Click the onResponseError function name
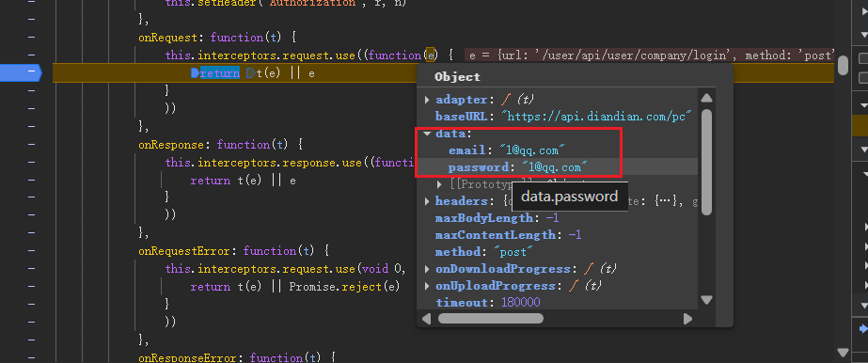This screenshot has width=868, height=363. pyautogui.click(x=188, y=357)
